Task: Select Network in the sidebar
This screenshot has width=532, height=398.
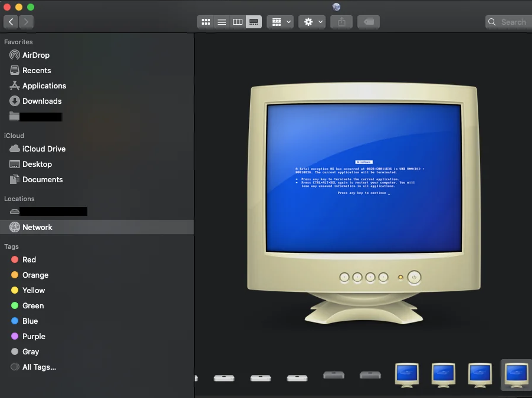Action: pyautogui.click(x=97, y=227)
